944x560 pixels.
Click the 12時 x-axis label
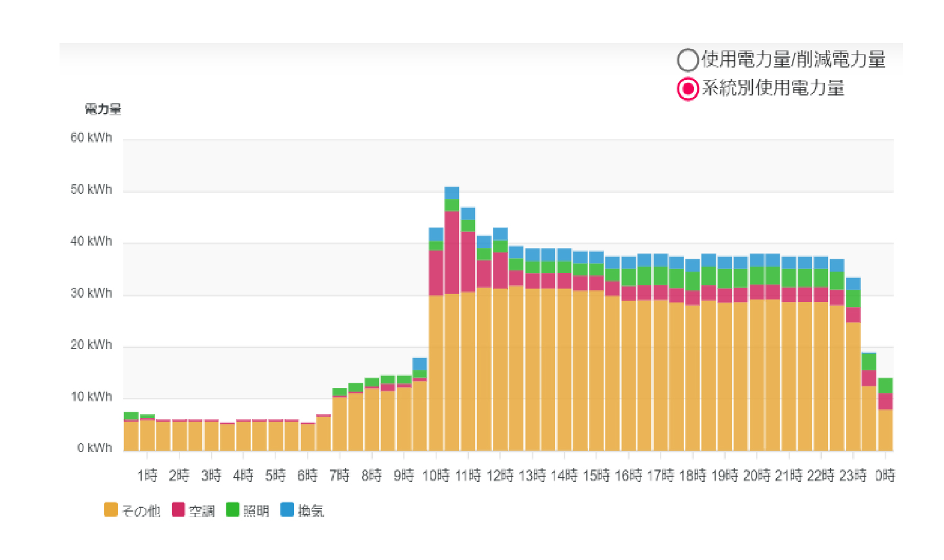point(500,476)
